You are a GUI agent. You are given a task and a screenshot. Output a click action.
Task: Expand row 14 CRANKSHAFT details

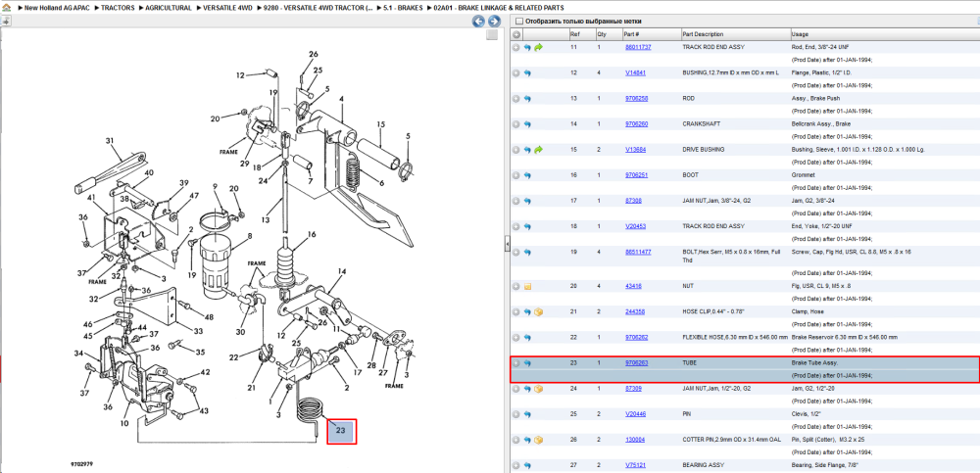(516, 124)
